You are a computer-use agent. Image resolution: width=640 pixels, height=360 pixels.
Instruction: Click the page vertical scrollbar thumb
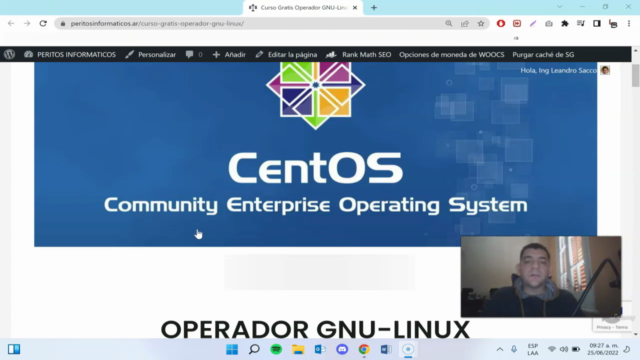point(636,76)
